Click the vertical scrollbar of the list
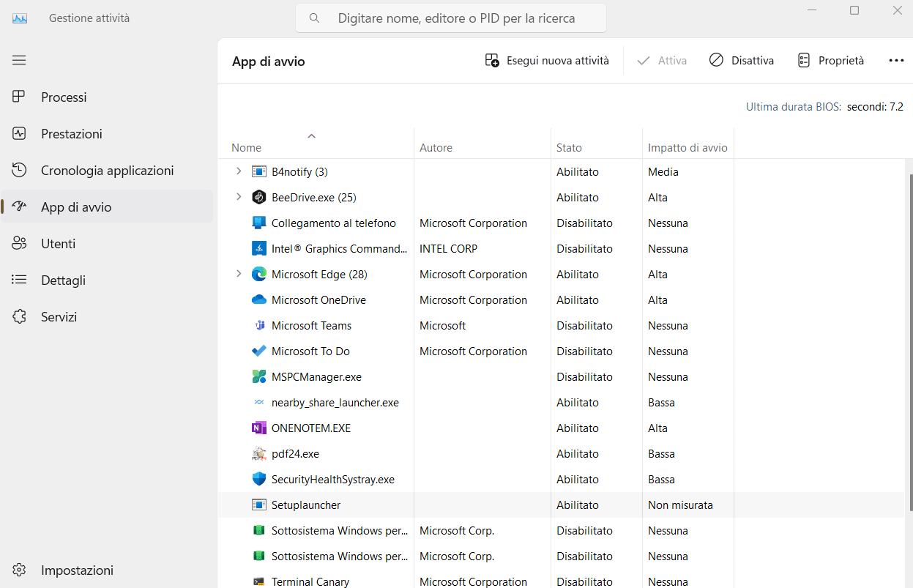The width and height of the screenshot is (913, 588). [910, 342]
